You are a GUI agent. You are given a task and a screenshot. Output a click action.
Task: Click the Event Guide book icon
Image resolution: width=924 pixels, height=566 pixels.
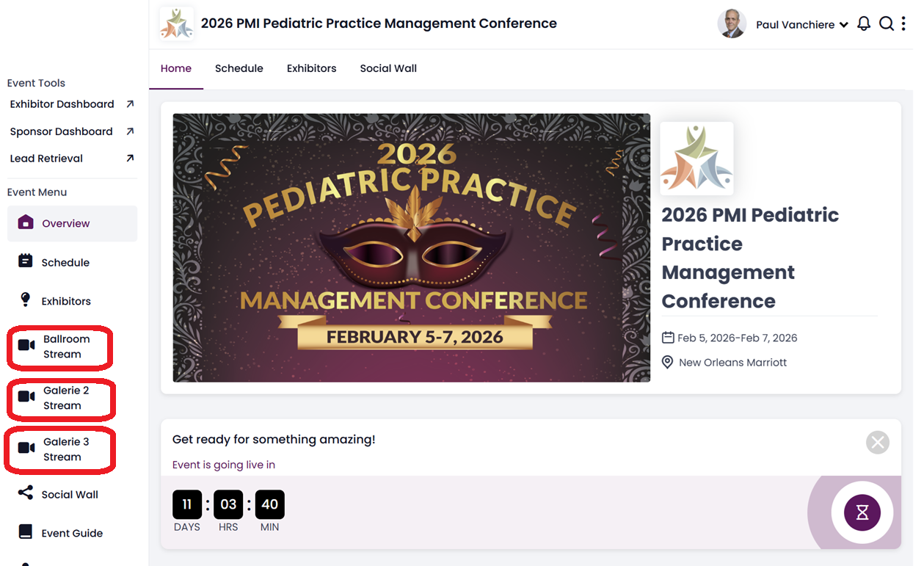tap(26, 532)
